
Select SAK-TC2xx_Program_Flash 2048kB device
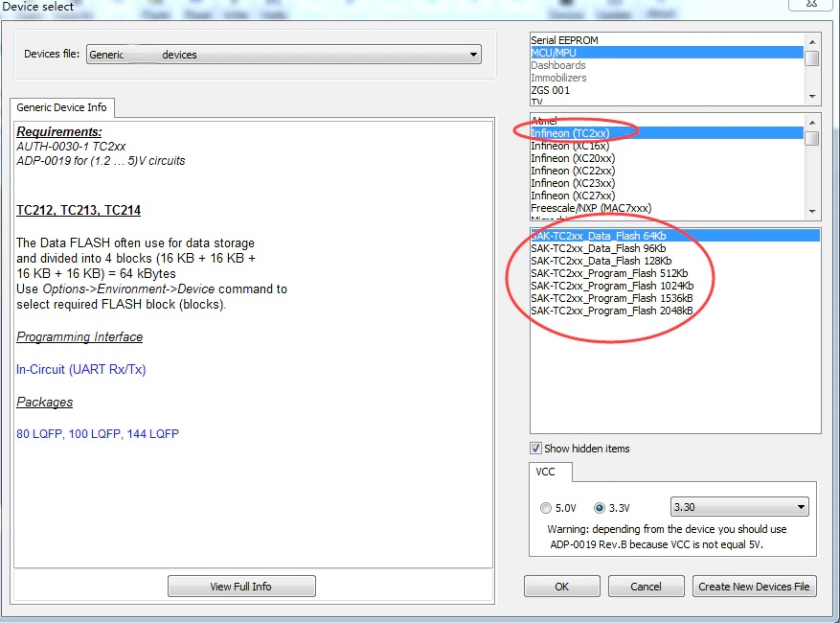point(675,311)
